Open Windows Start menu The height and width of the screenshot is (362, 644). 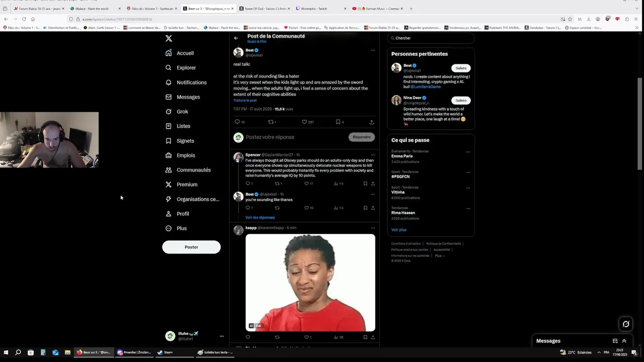click(x=6, y=352)
